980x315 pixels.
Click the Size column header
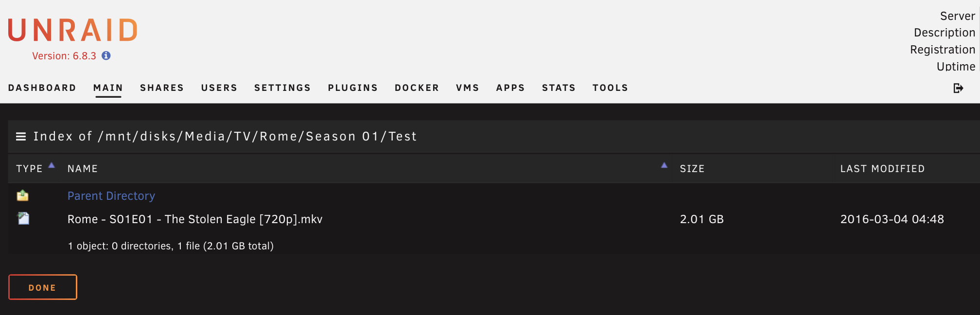point(692,169)
